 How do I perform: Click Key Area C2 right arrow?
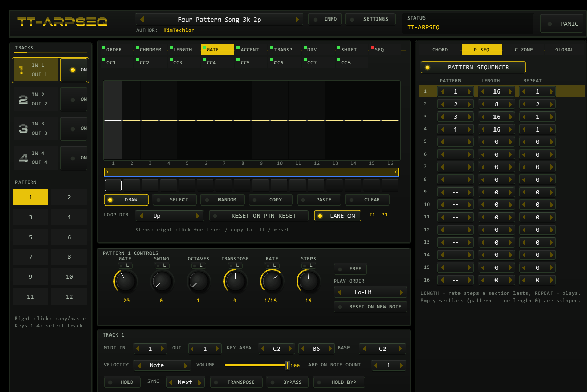click(290, 349)
